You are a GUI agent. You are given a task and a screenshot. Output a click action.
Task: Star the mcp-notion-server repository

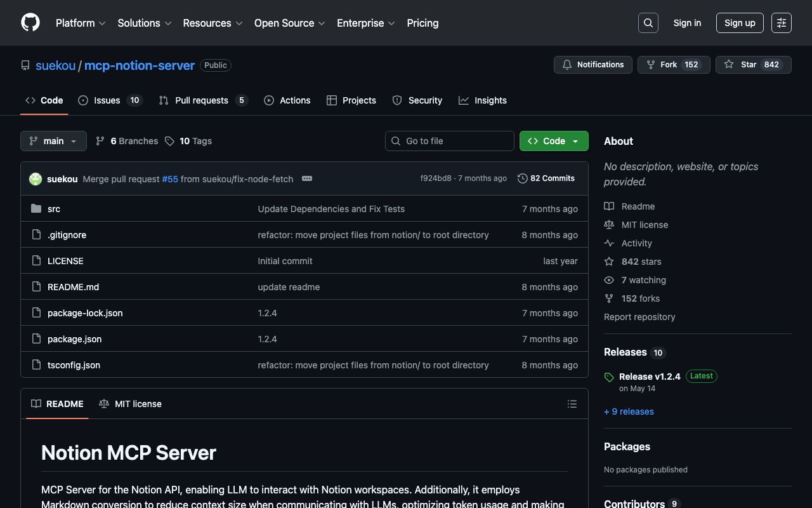click(749, 65)
